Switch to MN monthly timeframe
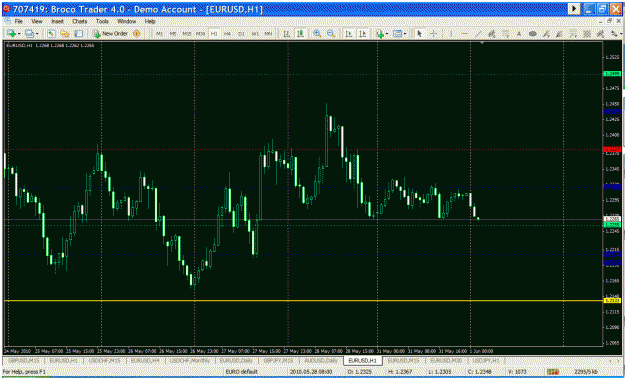Image resolution: width=625 pixels, height=378 pixels. point(268,34)
